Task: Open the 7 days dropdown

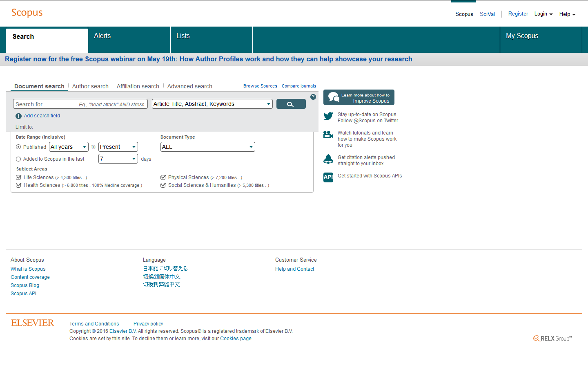Action: [118, 159]
